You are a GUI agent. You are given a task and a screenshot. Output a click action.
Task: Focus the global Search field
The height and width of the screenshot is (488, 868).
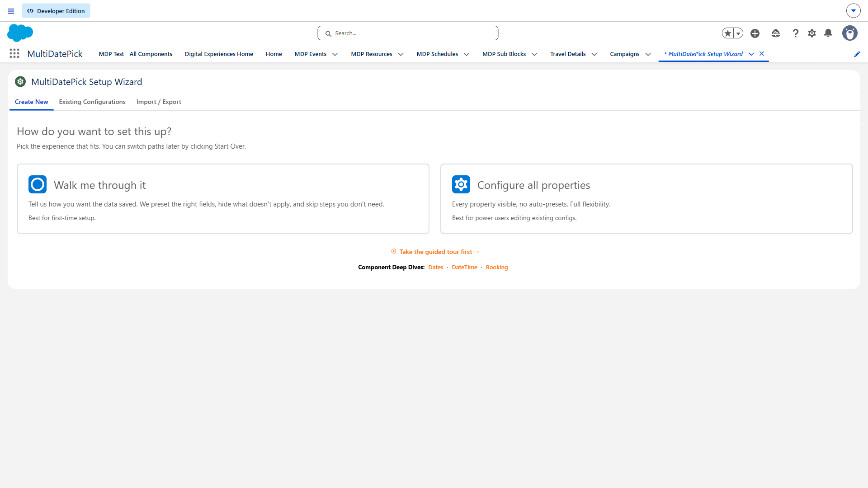tap(408, 33)
